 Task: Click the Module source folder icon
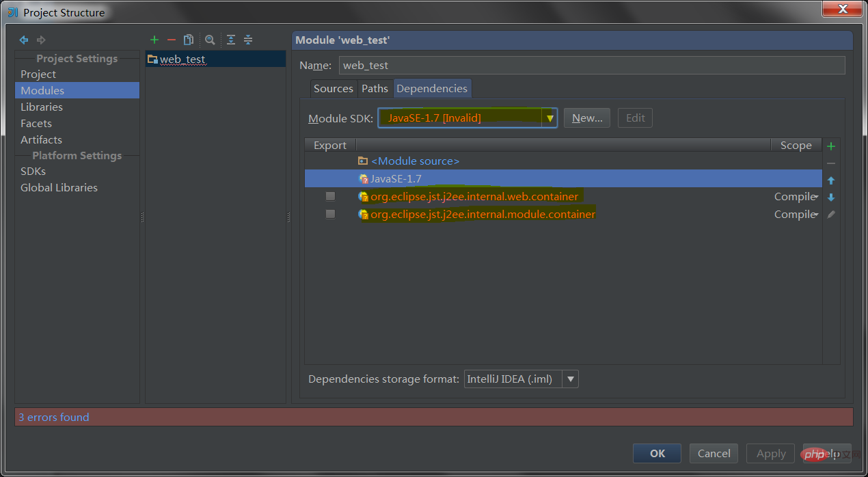(x=363, y=161)
